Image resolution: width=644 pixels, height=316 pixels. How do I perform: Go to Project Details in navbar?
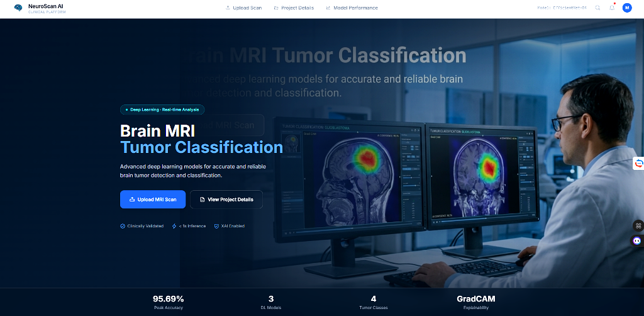294,8
